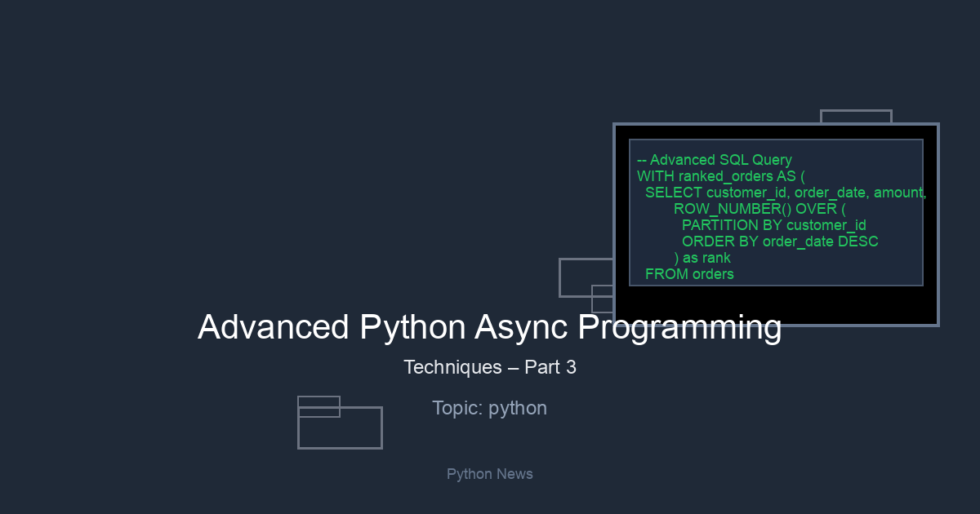Click the word 'python' in the topic label
The width and height of the screenshot is (980, 514).
(517, 408)
